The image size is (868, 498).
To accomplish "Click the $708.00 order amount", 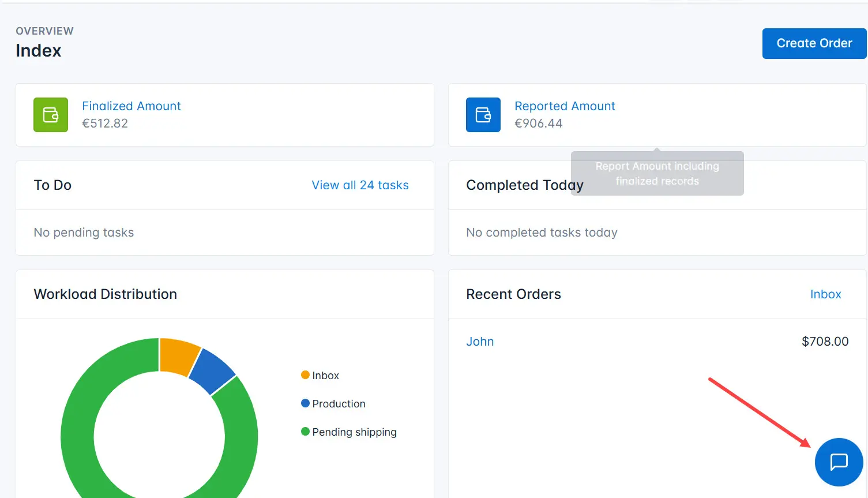I will [x=825, y=342].
